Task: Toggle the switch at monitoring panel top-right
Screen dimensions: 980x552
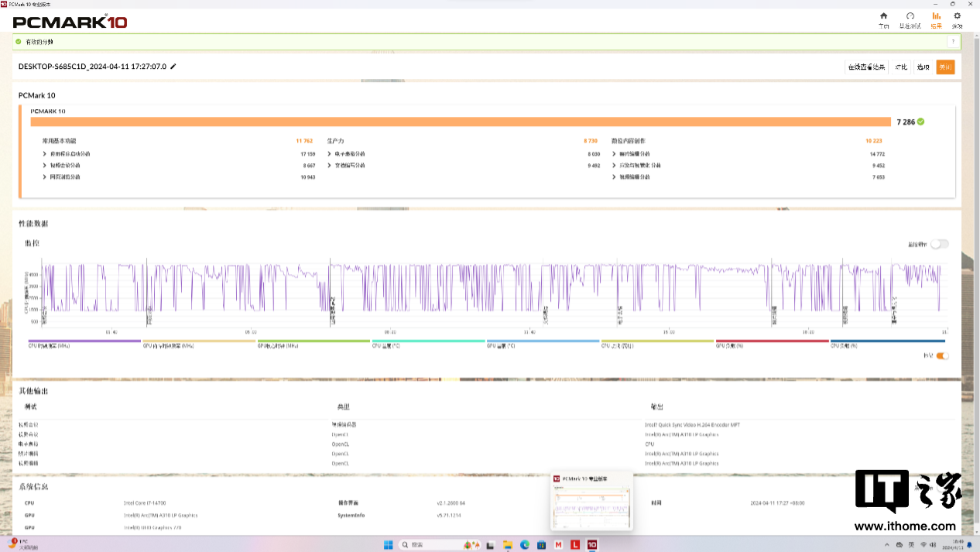Action: pos(939,244)
